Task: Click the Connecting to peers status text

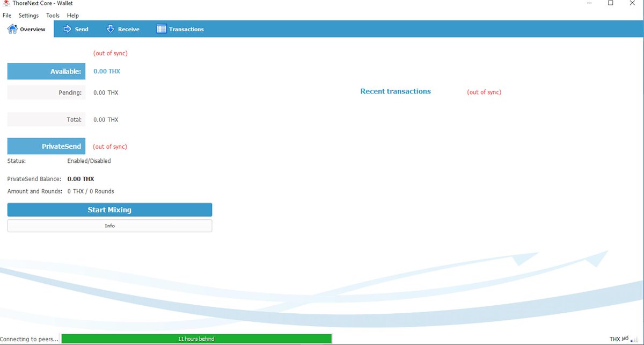Action: (30, 340)
